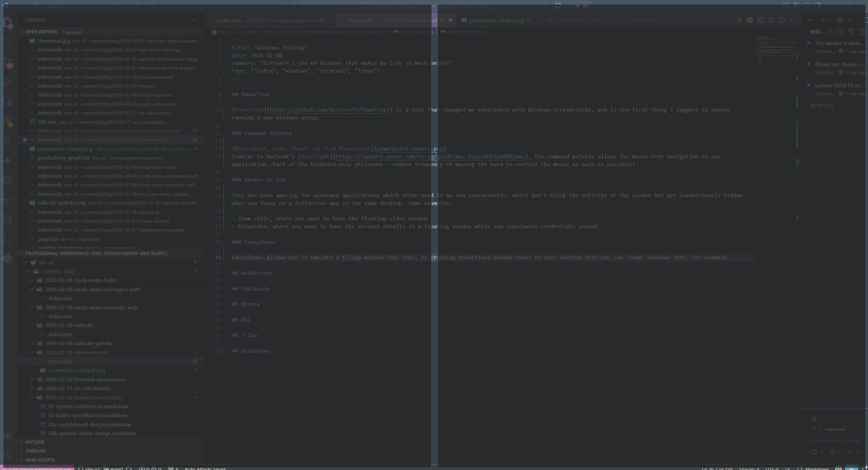The width and height of the screenshot is (868, 470).
Task: Open the Testing flask view
Action: [x=8, y=140]
